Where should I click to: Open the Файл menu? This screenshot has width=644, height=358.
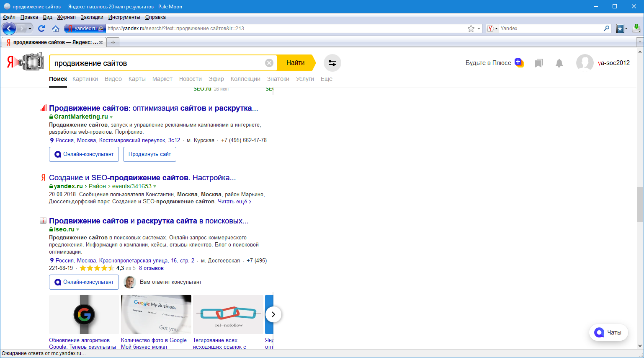tap(9, 17)
